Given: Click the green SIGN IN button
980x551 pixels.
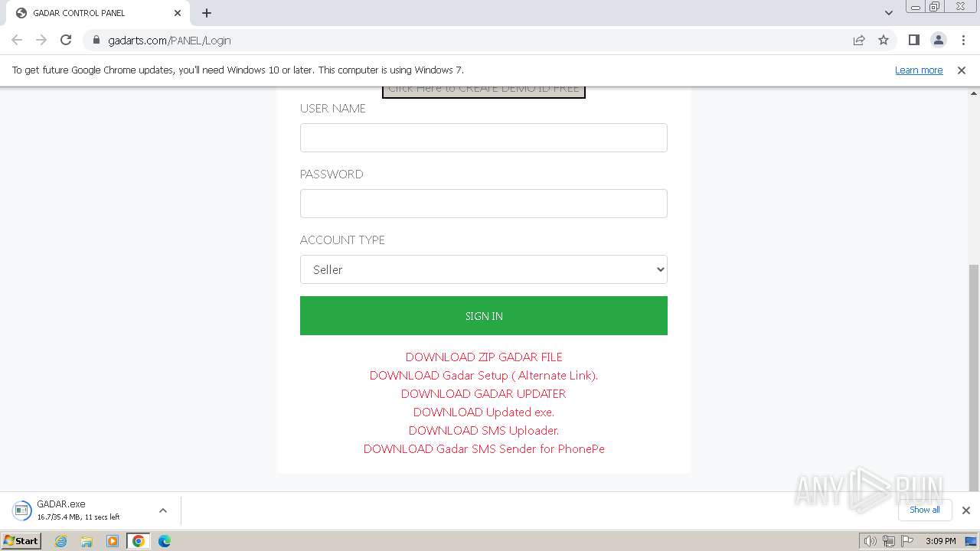Looking at the screenshot, I should click(484, 315).
